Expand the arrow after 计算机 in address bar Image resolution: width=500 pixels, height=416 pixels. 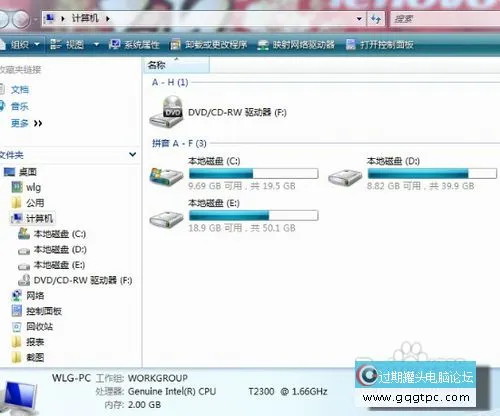108,19
